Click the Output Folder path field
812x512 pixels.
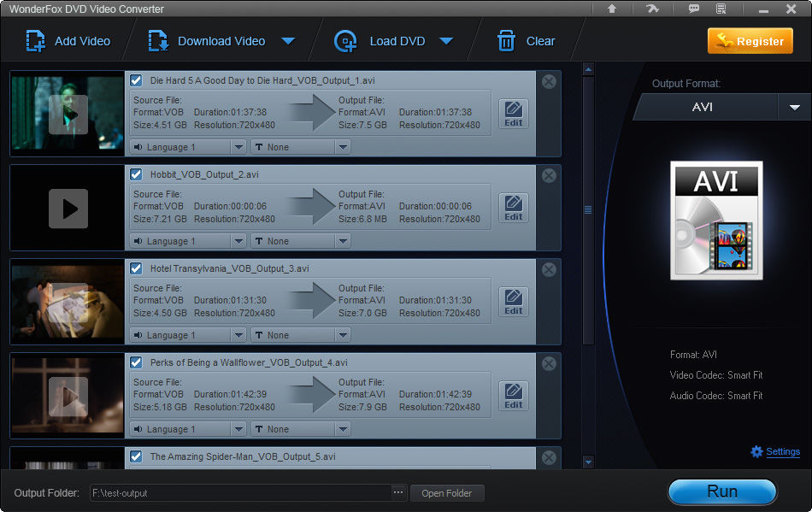click(241, 493)
